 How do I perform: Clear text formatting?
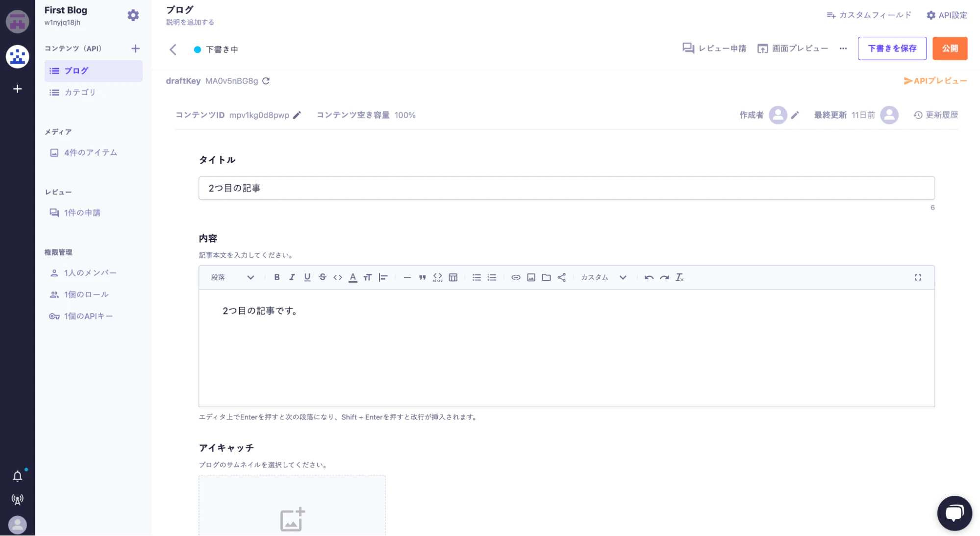click(x=679, y=277)
